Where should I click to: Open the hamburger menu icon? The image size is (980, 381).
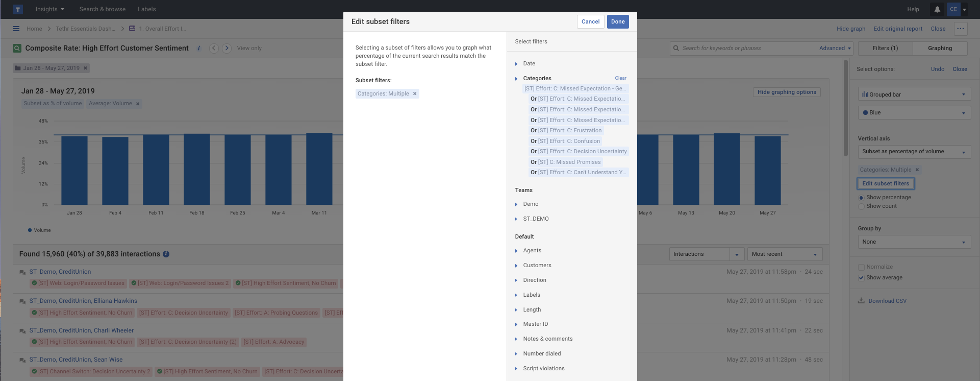tap(16, 29)
